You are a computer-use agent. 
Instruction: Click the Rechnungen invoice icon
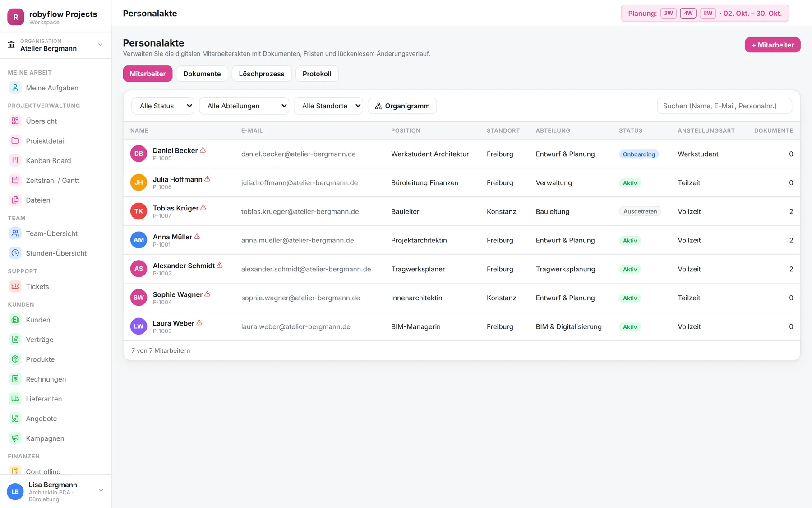pyautogui.click(x=15, y=379)
